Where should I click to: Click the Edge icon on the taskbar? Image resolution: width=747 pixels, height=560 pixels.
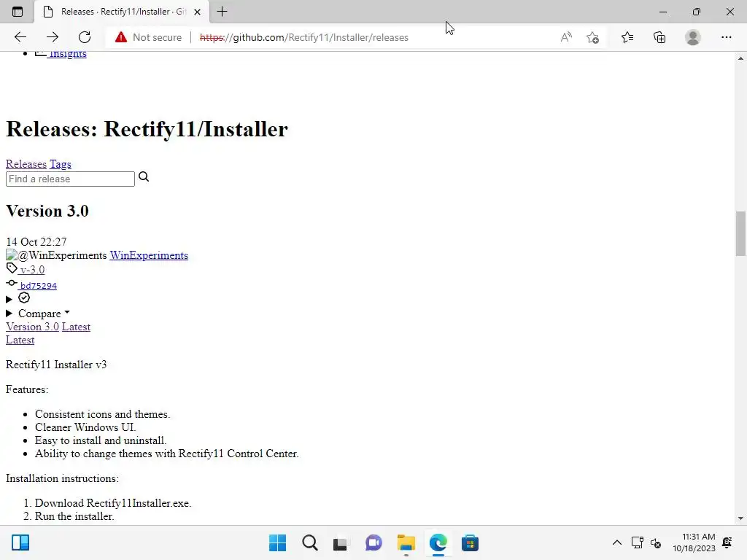tap(438, 542)
